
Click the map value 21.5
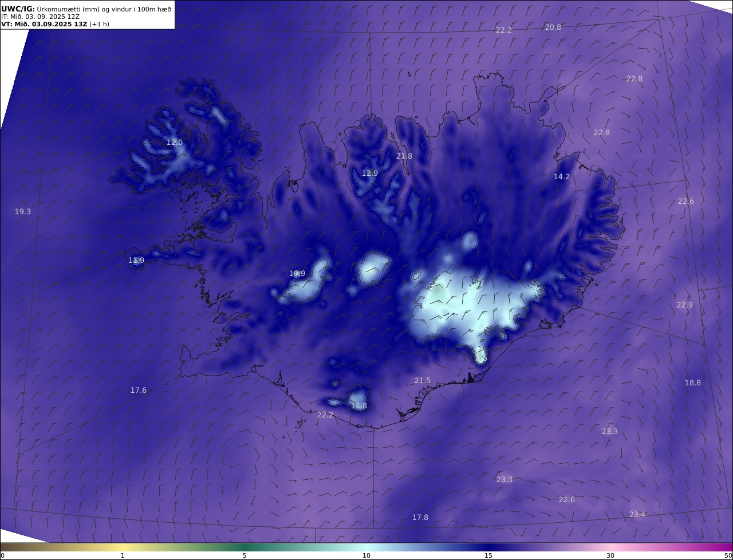pos(423,380)
